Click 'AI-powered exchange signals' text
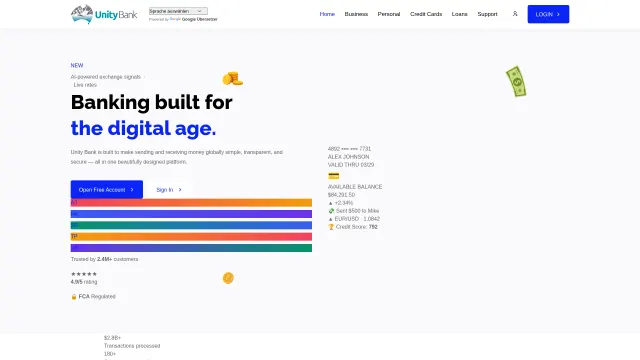This screenshot has height=360, width=640. [106, 77]
